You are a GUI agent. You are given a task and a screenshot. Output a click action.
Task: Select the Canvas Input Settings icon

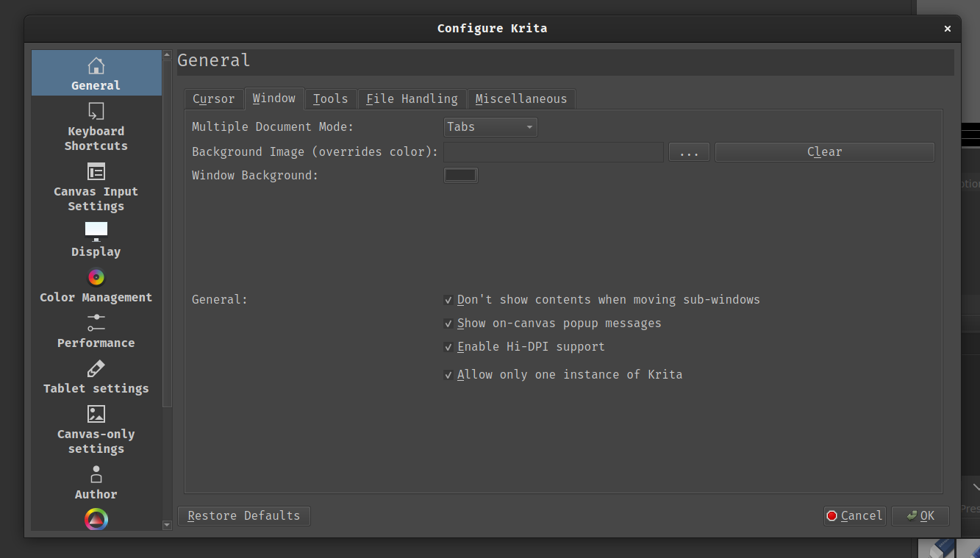[x=96, y=171]
